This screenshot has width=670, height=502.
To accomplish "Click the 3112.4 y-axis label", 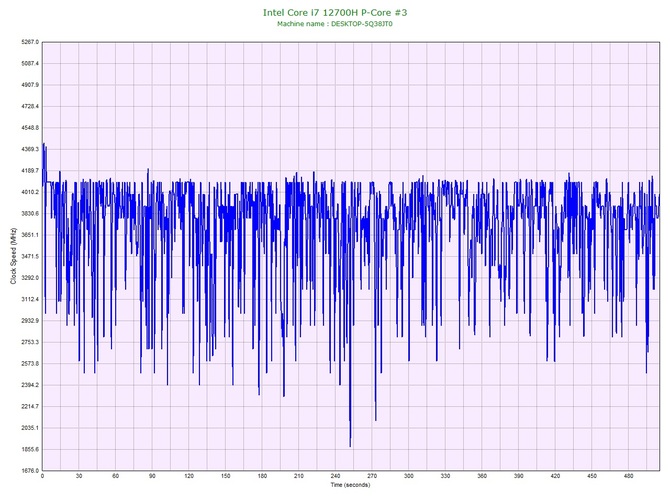I will point(30,299).
